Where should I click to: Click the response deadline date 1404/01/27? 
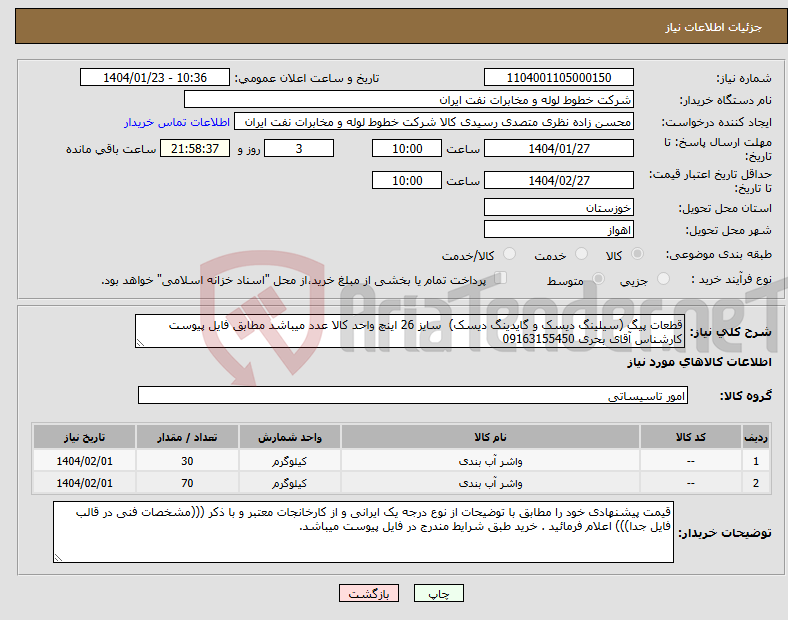(559, 148)
